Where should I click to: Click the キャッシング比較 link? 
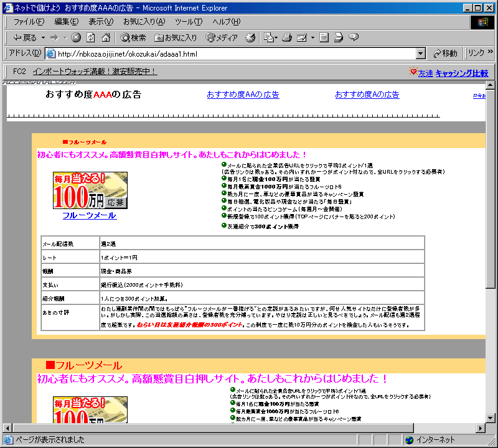(x=461, y=73)
